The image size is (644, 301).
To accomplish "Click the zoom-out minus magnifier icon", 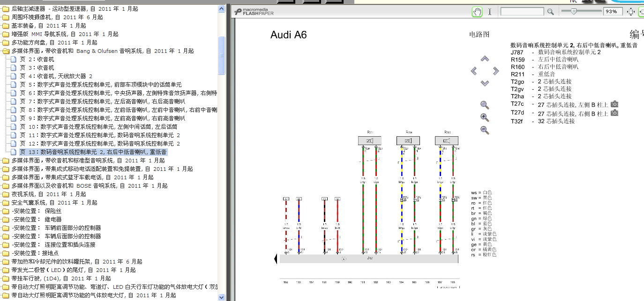I will click(485, 130).
